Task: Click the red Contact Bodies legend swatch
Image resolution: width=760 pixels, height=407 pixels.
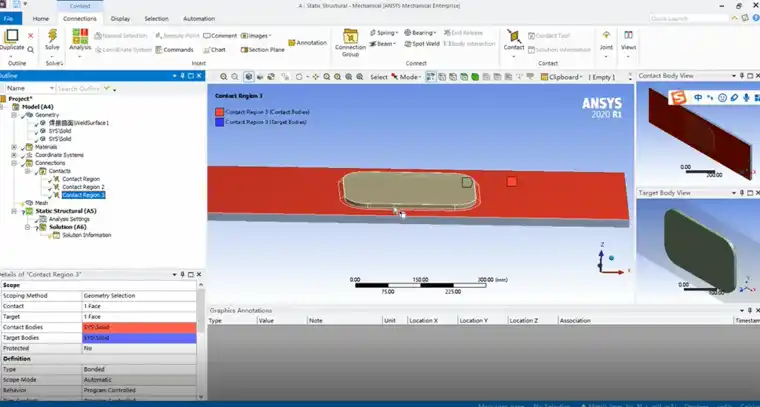Action: pos(219,112)
